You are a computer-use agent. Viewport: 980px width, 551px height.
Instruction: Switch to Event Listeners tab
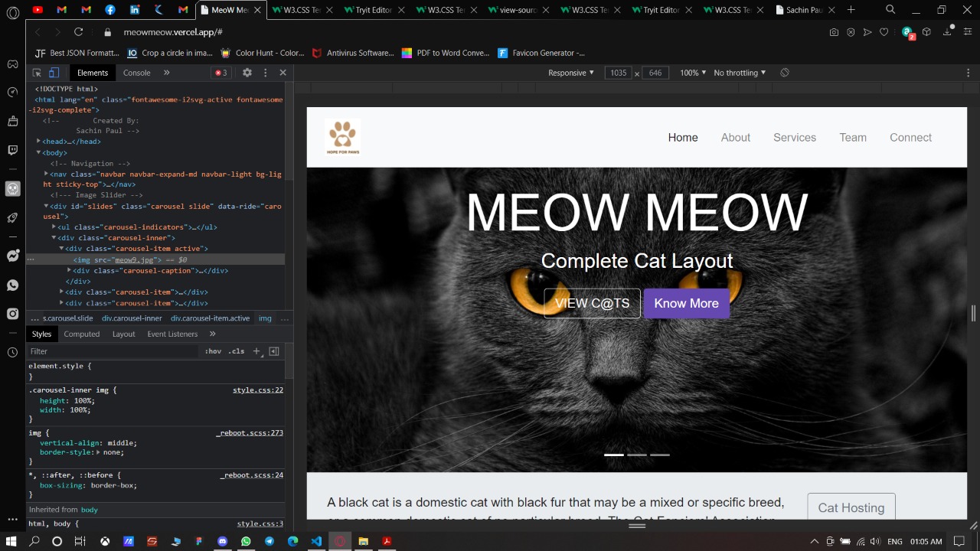point(172,334)
